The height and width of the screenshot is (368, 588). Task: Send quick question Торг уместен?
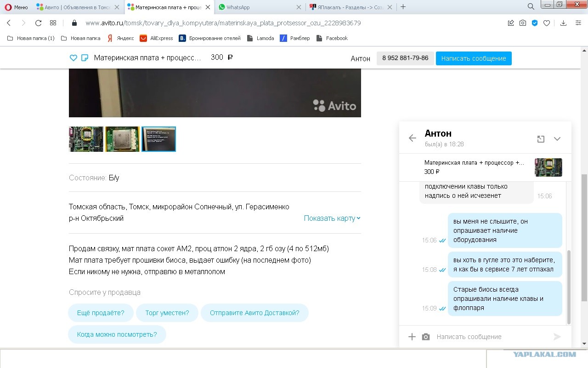point(167,313)
